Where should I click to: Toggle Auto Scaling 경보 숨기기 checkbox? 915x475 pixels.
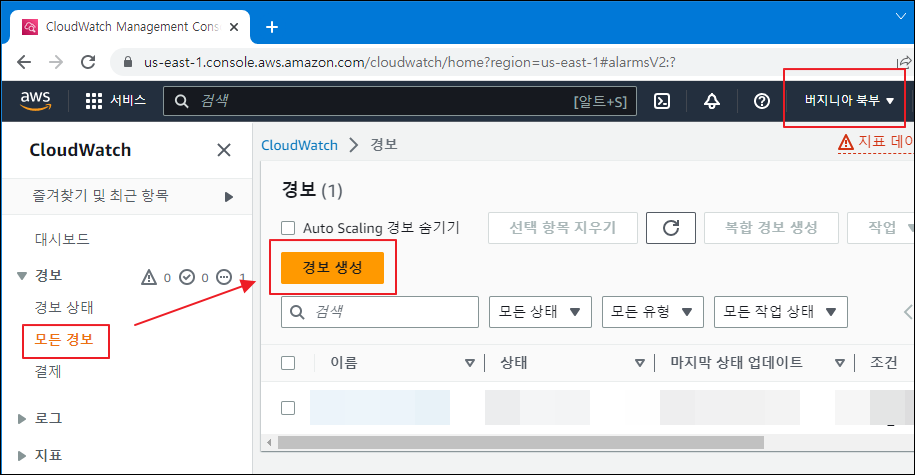tap(288, 228)
